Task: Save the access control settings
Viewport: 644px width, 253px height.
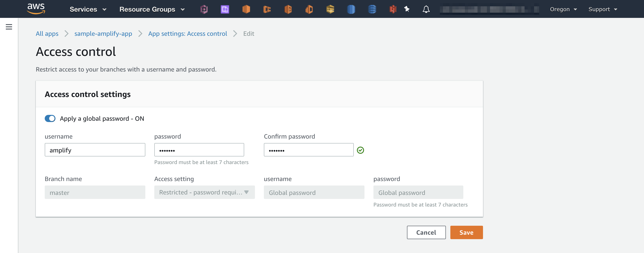Action: 466,232
